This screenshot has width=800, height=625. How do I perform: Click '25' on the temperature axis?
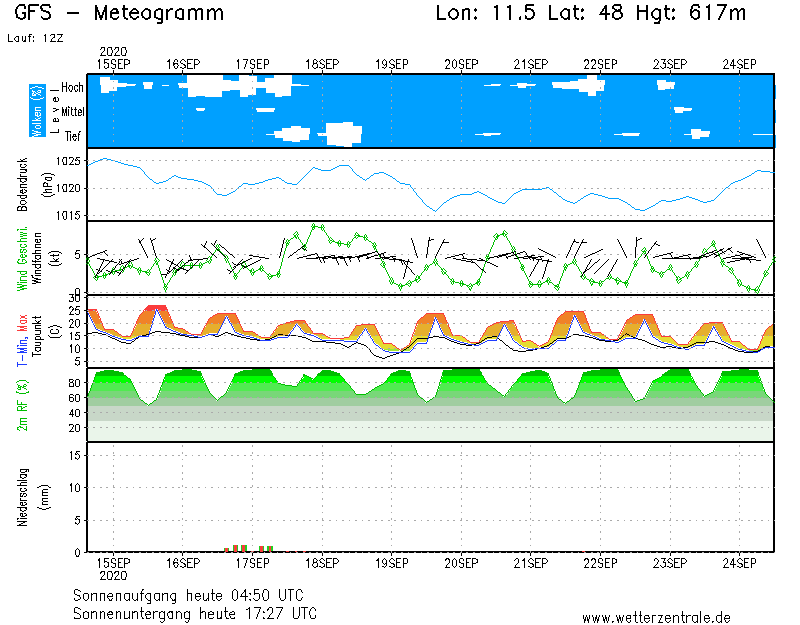[75, 311]
